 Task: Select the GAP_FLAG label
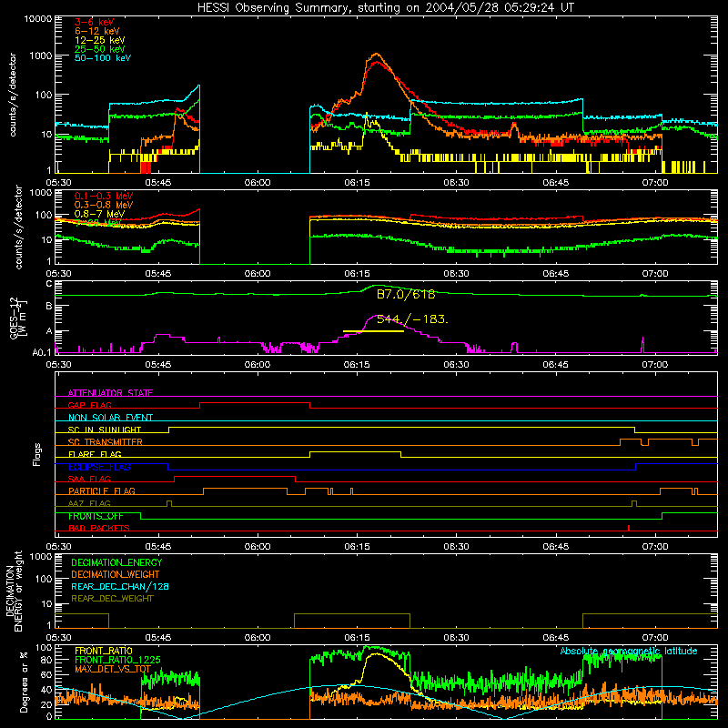pyautogui.click(x=89, y=405)
